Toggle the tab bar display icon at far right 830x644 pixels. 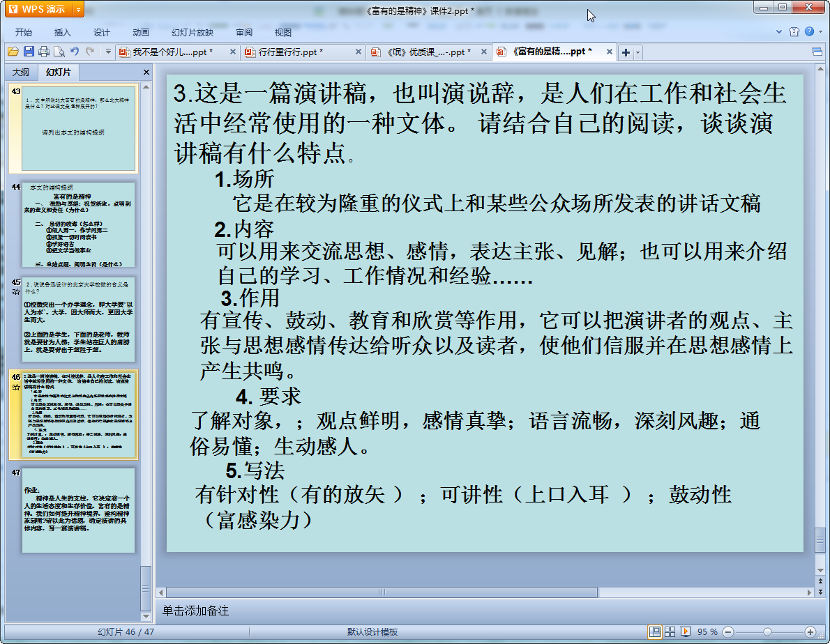[817, 52]
